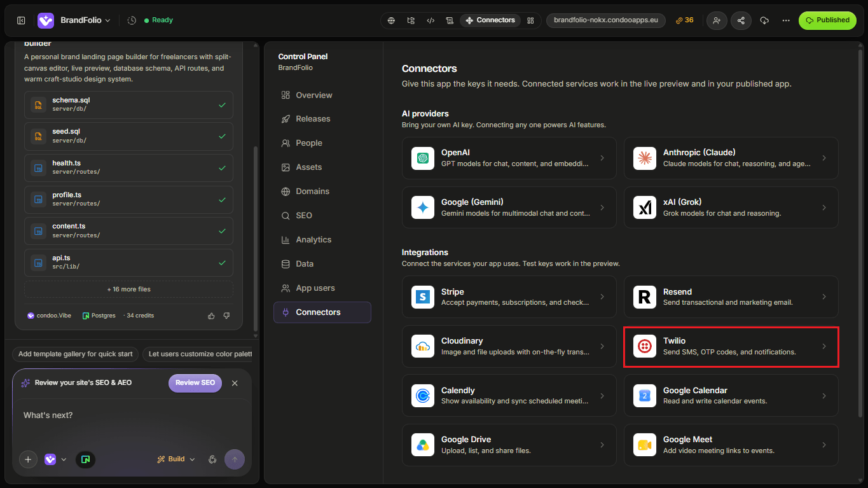Click the xAI Grok logo icon

[x=645, y=207]
